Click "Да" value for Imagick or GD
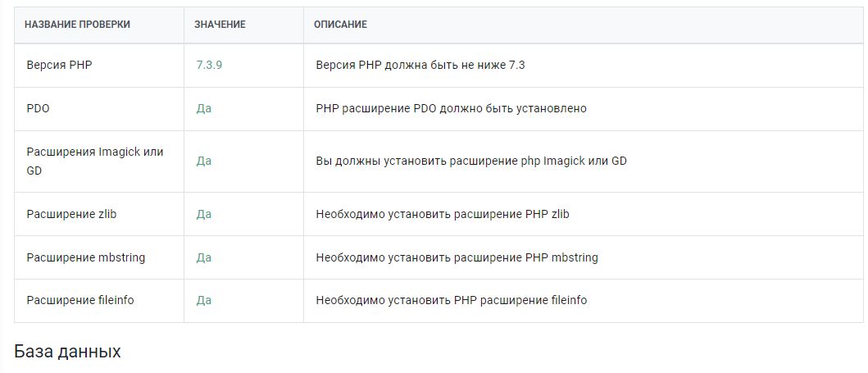 pyautogui.click(x=204, y=161)
